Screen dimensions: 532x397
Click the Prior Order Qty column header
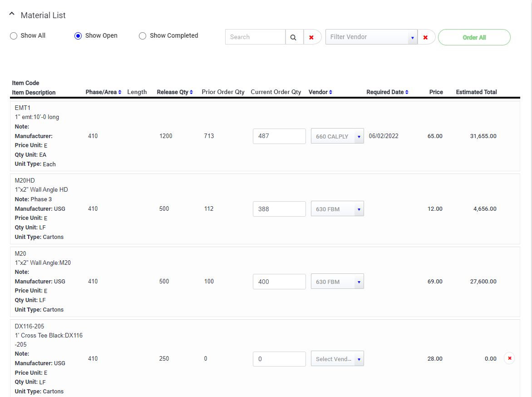tap(223, 92)
